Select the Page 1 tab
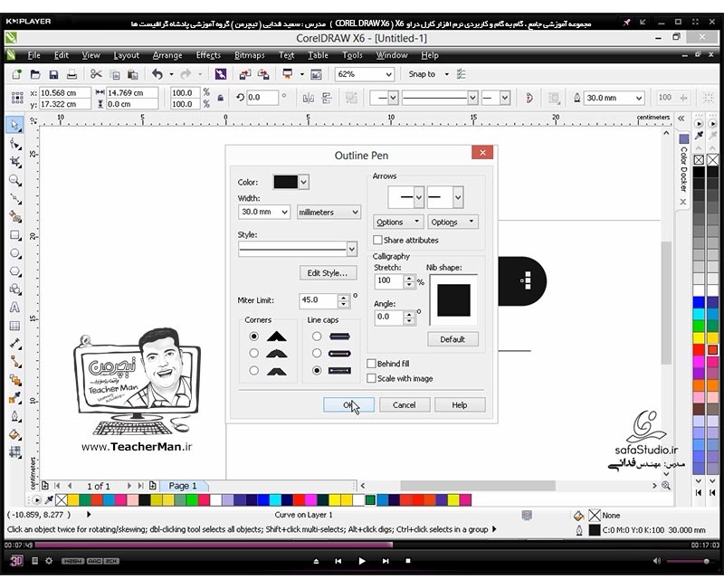Viewport: 724px width, 588px height. (x=183, y=486)
